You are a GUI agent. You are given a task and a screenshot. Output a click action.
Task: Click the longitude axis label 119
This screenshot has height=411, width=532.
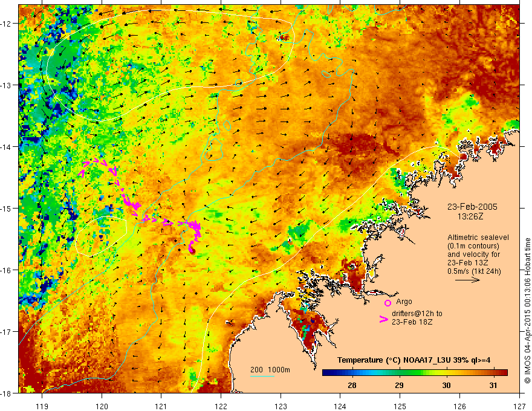click(42, 406)
